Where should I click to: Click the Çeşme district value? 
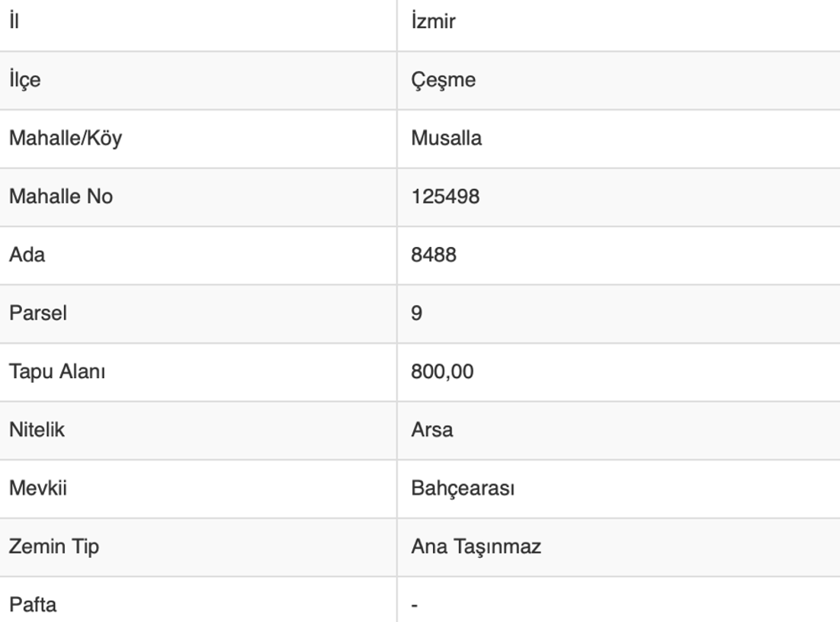[443, 80]
